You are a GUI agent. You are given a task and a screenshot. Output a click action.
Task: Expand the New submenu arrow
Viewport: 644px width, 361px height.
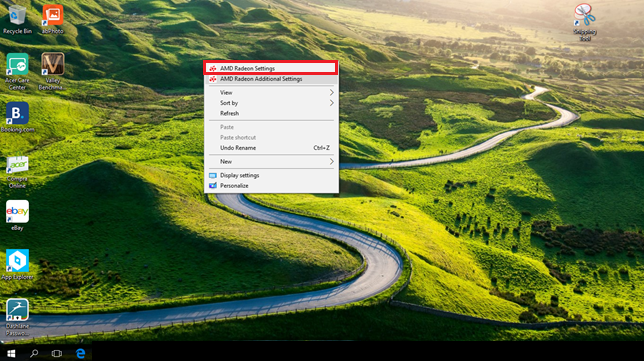point(331,161)
